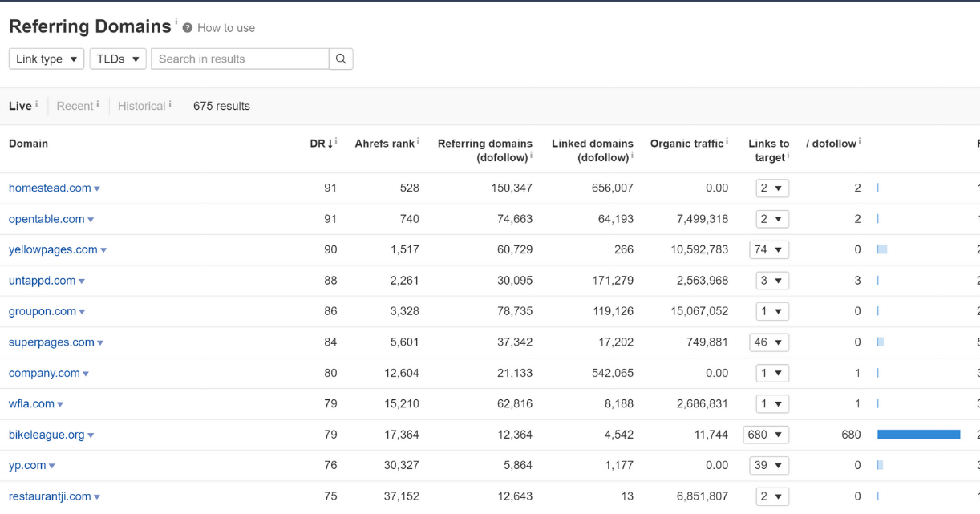Click the superpages.com dofollow bar
Image resolution: width=980 pixels, height=514 pixels.
tap(881, 342)
